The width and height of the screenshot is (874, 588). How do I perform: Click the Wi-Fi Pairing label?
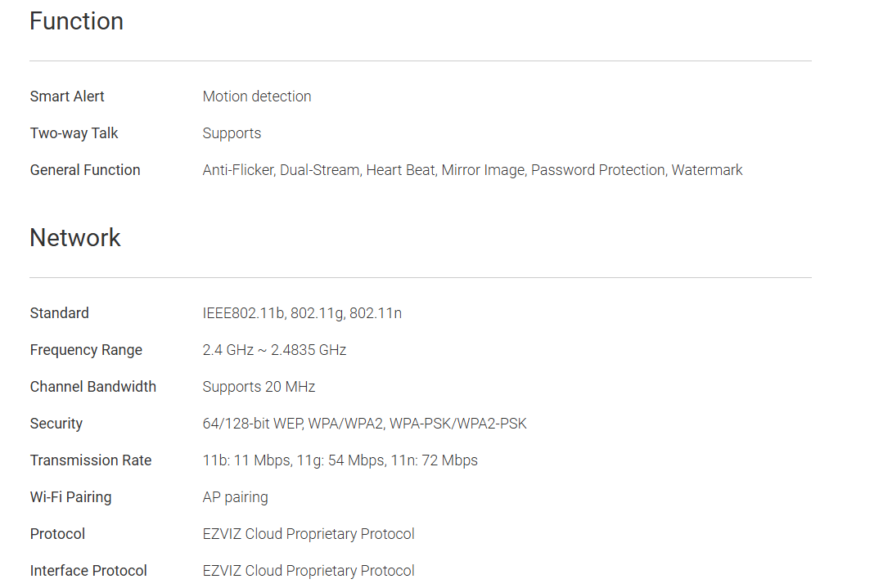point(71,497)
